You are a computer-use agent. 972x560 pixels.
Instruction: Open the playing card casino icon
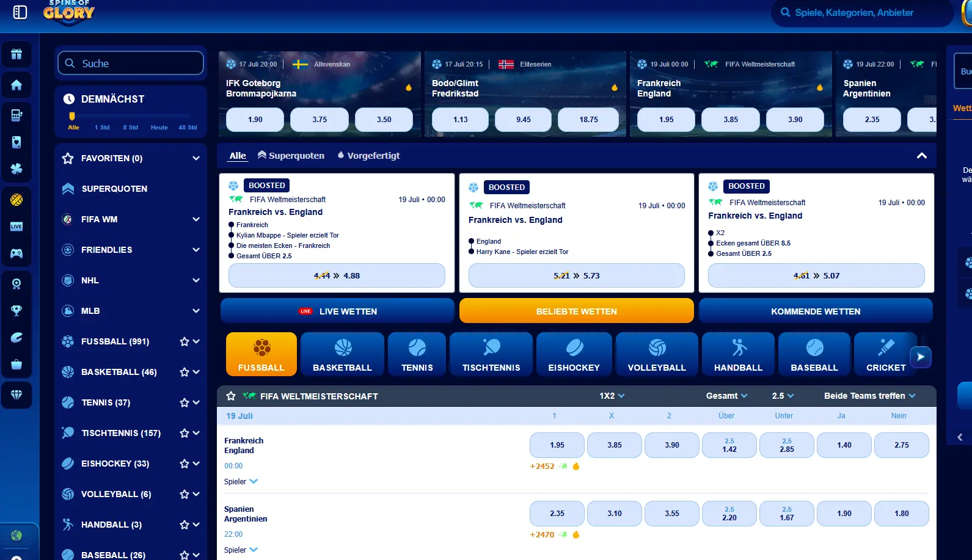[x=16, y=142]
